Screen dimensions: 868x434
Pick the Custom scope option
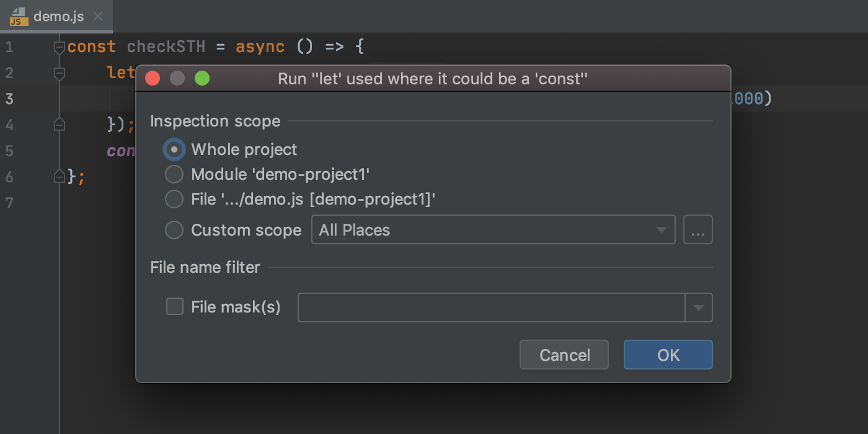pos(174,230)
